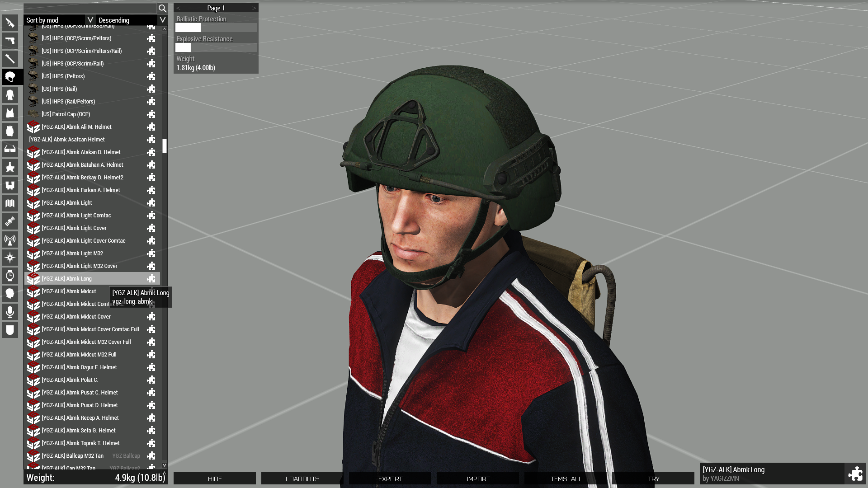Image resolution: width=868 pixels, height=488 pixels.
Task: Open the GPS terminal category
Action: tap(10, 221)
